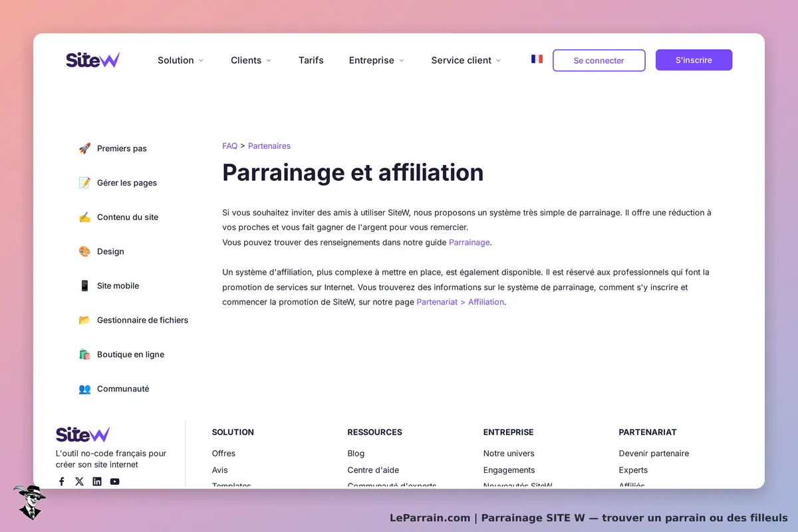Open the Devenir partenaire footer link
This screenshot has height=532, width=798.
(x=654, y=454)
